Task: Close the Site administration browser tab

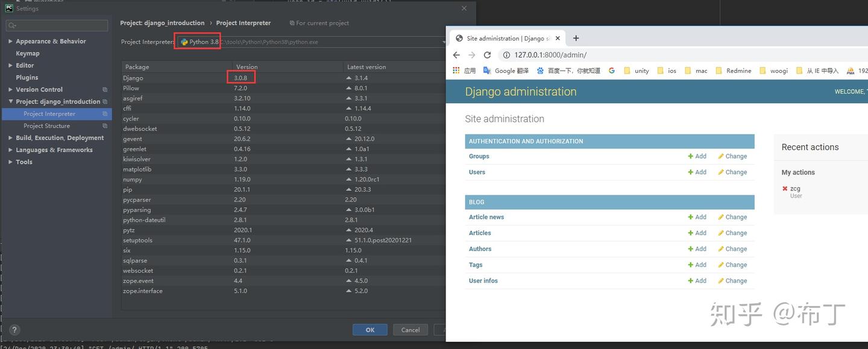Action: (558, 38)
